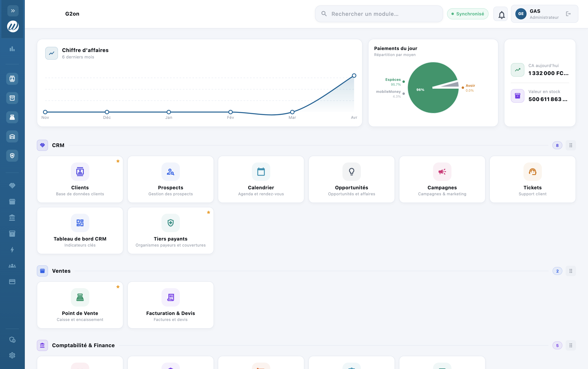This screenshot has width=588, height=369.
Task: Toggle the favorite star on the Clients card
Action: click(118, 161)
